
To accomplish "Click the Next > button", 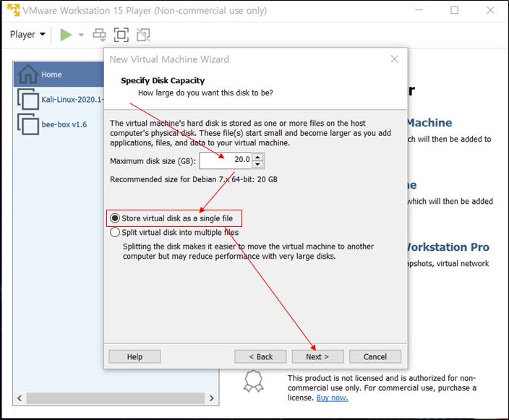I will point(318,356).
